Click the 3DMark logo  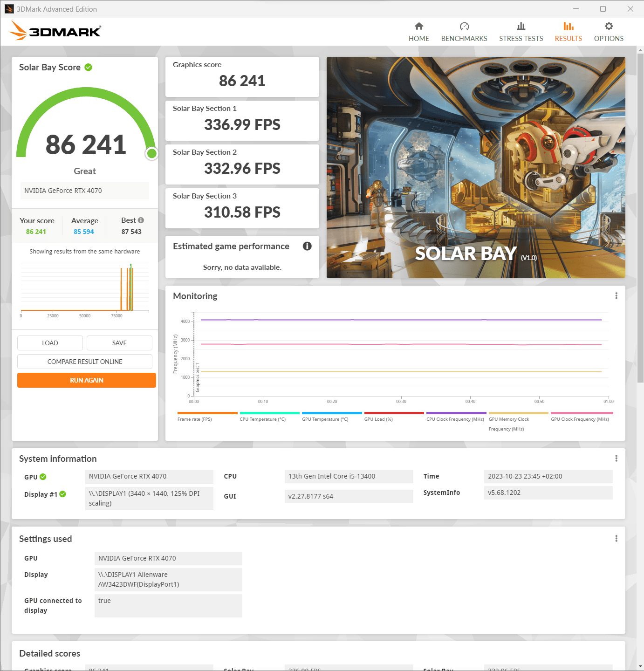coord(55,31)
